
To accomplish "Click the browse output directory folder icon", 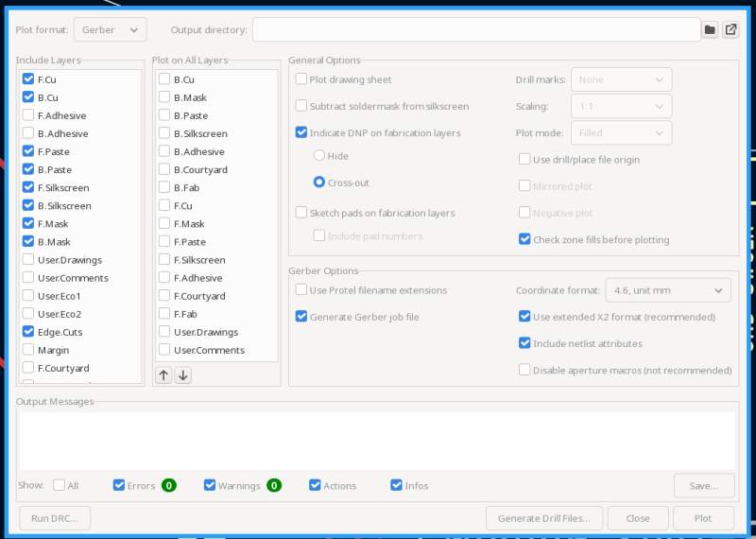I will (710, 30).
